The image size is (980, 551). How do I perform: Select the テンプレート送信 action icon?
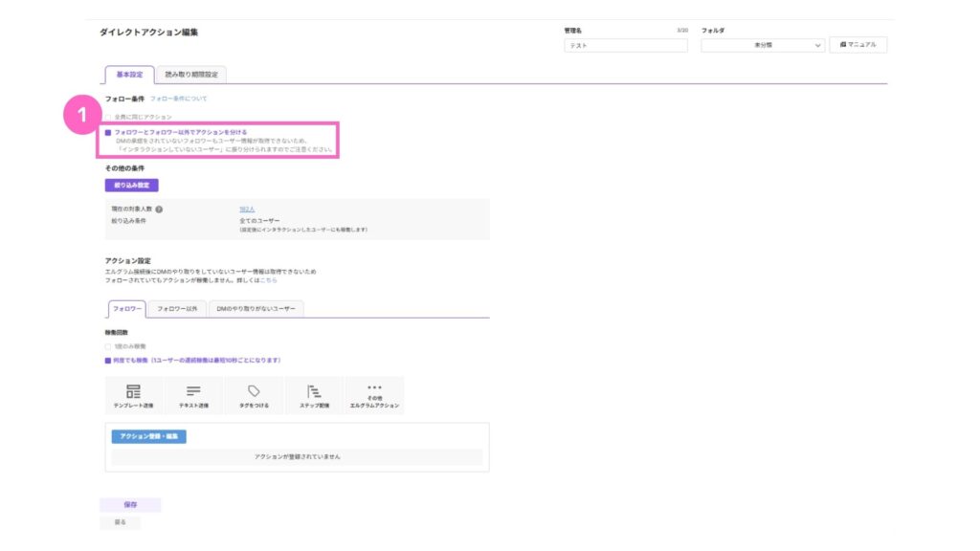(133, 392)
